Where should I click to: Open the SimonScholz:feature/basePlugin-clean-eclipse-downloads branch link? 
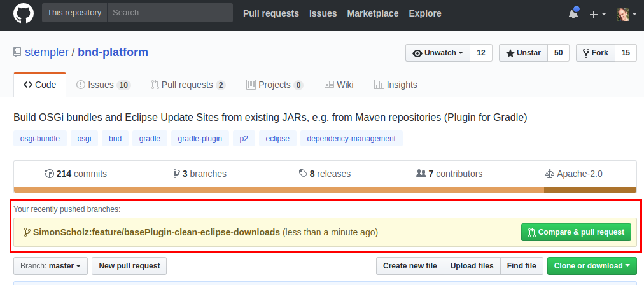(157, 232)
